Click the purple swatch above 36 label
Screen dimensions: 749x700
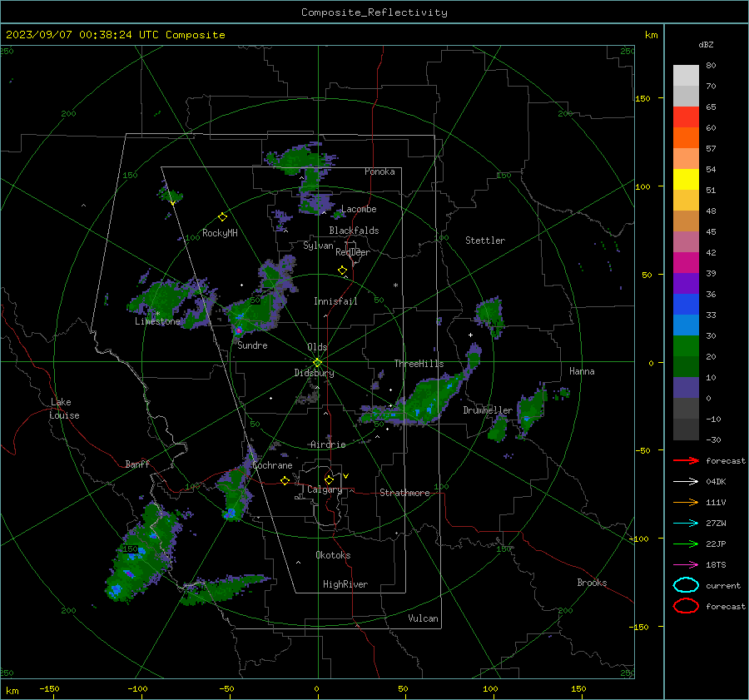click(686, 283)
